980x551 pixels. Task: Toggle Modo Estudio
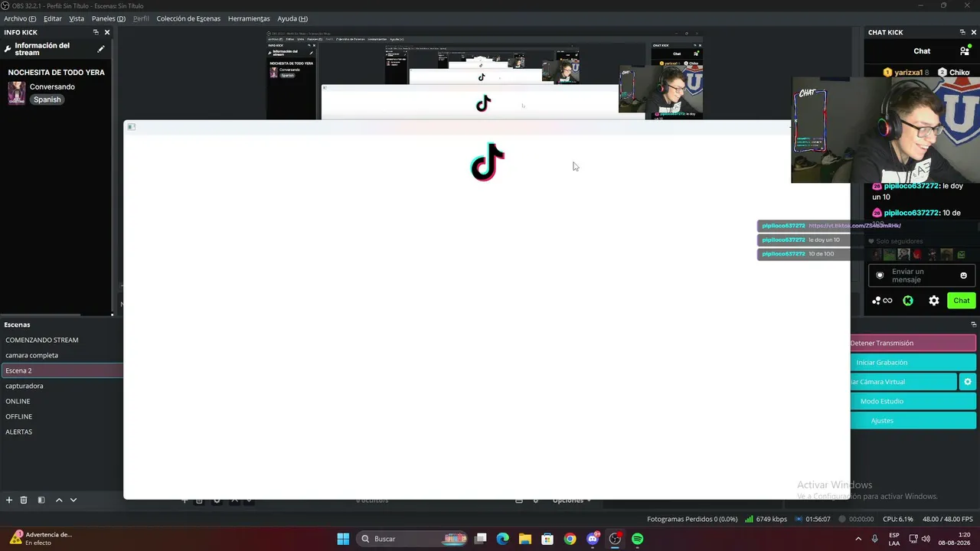pyautogui.click(x=913, y=401)
